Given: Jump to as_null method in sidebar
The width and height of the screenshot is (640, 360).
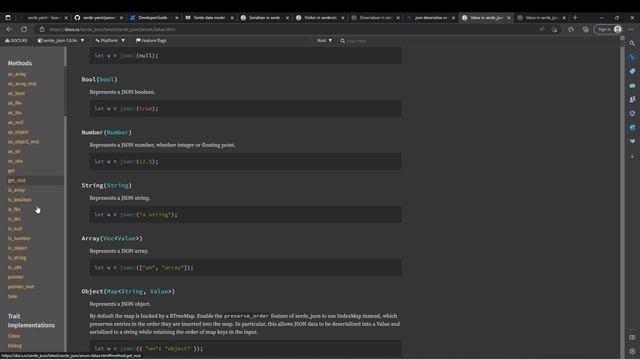Looking at the screenshot, I should click(16, 122).
